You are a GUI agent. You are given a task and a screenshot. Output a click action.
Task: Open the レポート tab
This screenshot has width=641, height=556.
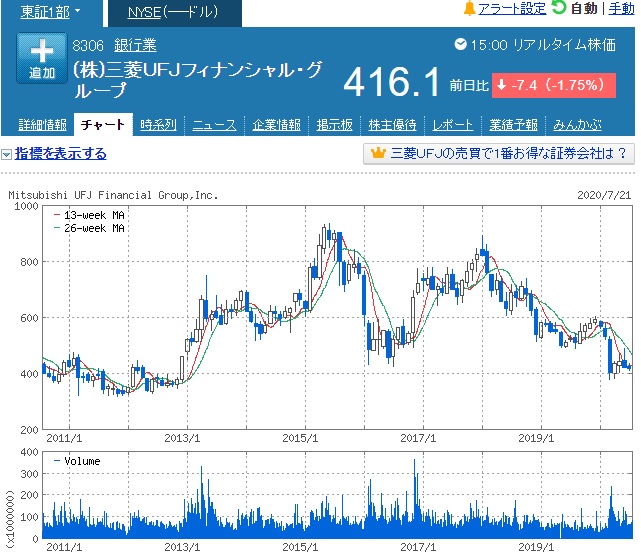[453, 125]
